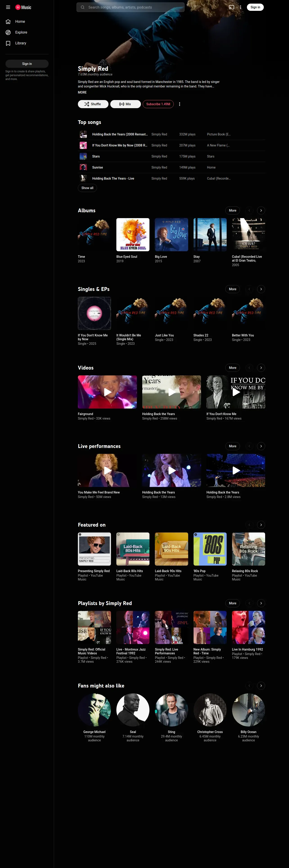Click the search songs input field

click(x=131, y=7)
